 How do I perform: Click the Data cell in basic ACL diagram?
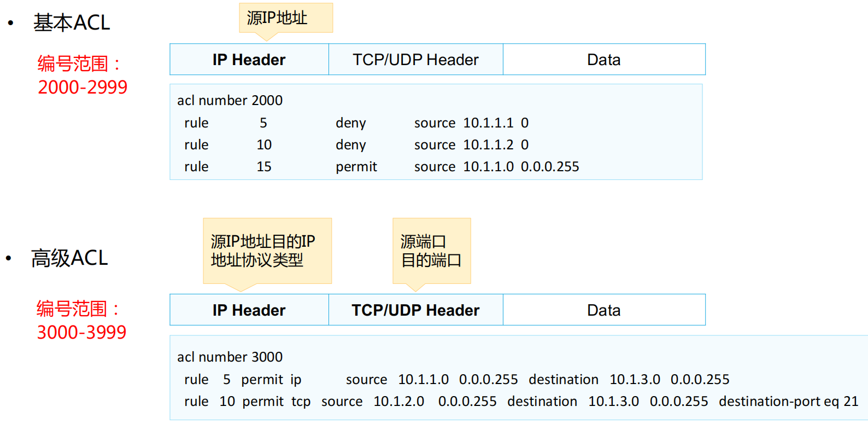pyautogui.click(x=604, y=60)
